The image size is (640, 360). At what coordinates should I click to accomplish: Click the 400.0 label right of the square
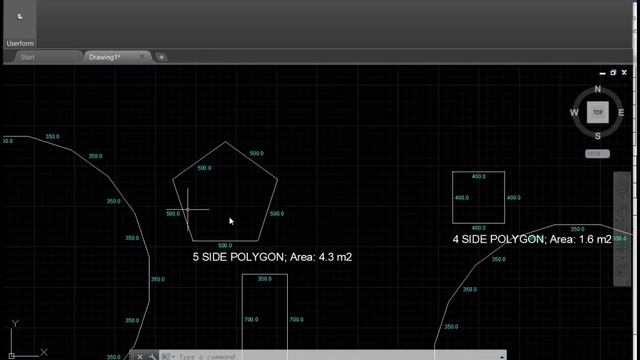tap(513, 198)
